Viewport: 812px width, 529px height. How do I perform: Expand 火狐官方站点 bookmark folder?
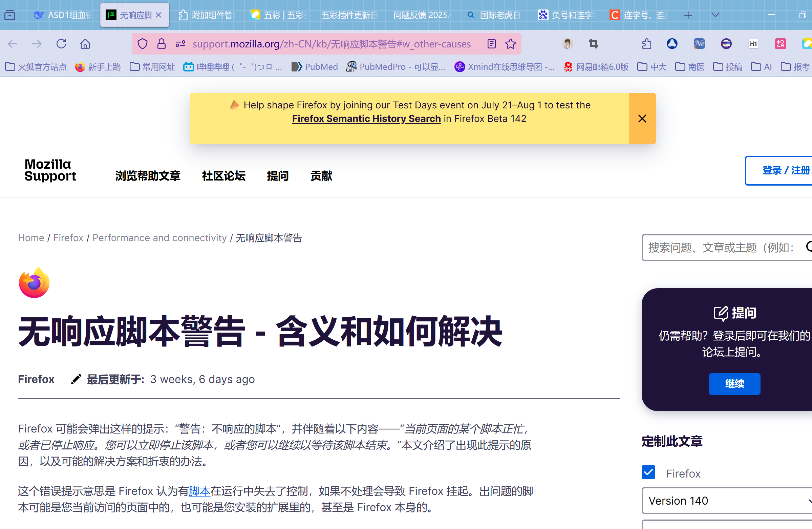(x=36, y=67)
